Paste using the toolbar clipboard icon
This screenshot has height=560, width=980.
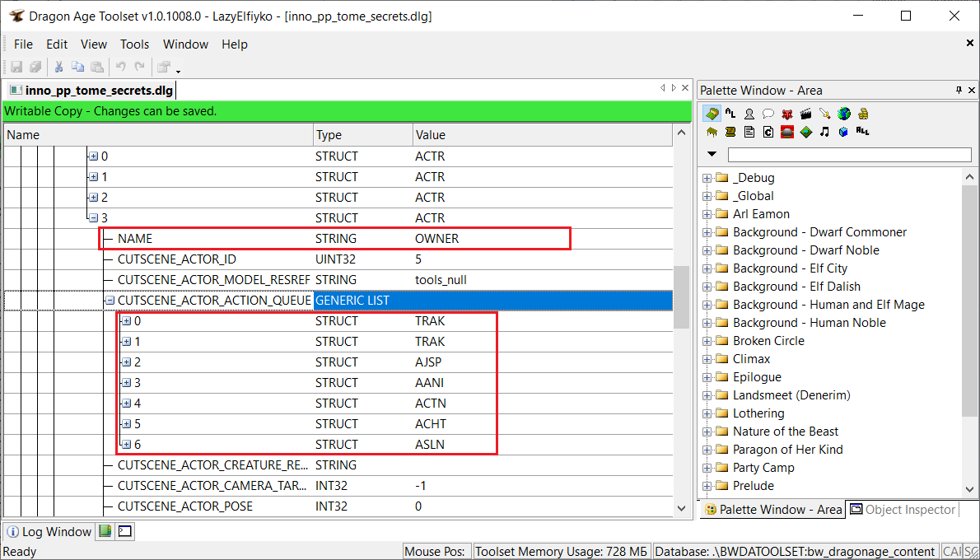point(97,66)
